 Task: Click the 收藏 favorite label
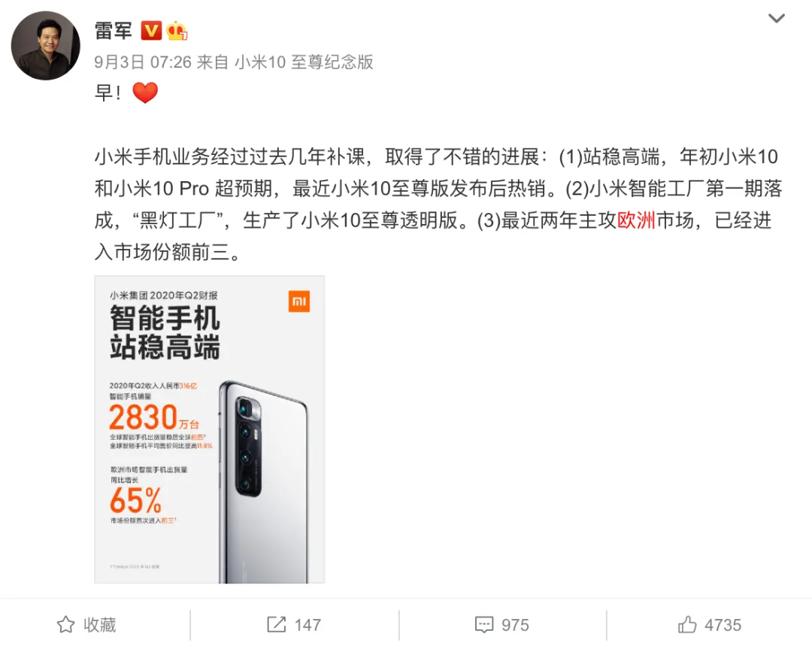100,625
